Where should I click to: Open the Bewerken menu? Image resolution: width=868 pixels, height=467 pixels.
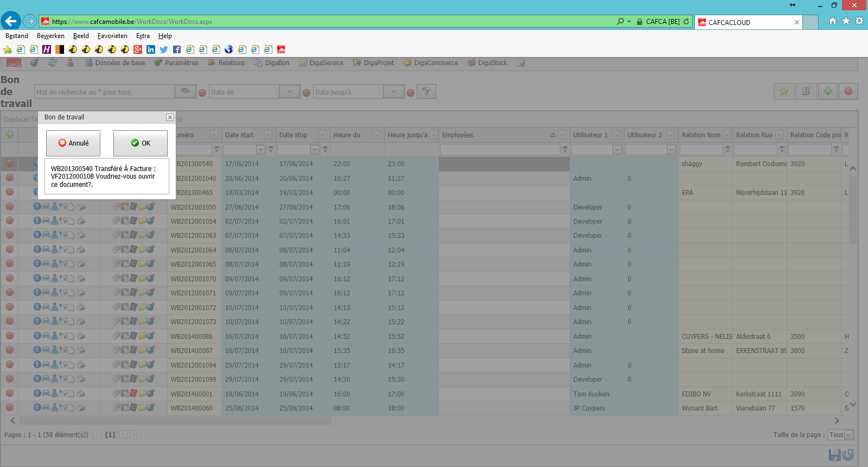pyautogui.click(x=50, y=36)
